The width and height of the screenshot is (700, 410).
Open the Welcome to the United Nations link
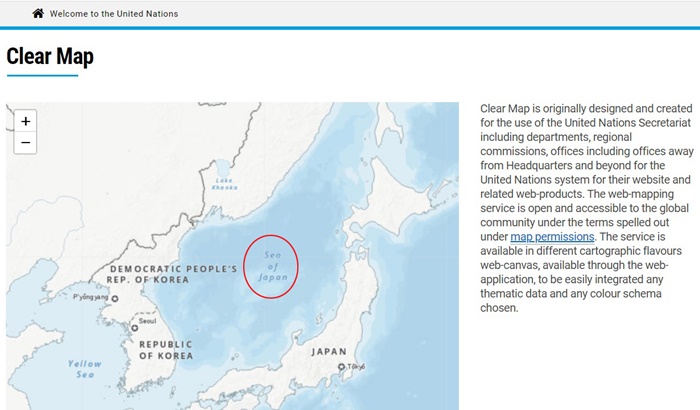point(114,14)
